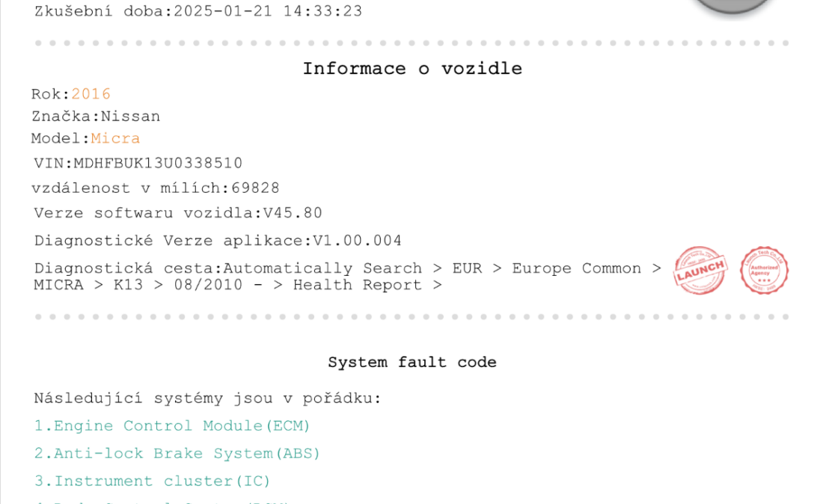Click the Informace o vozidle heading

tap(412, 69)
